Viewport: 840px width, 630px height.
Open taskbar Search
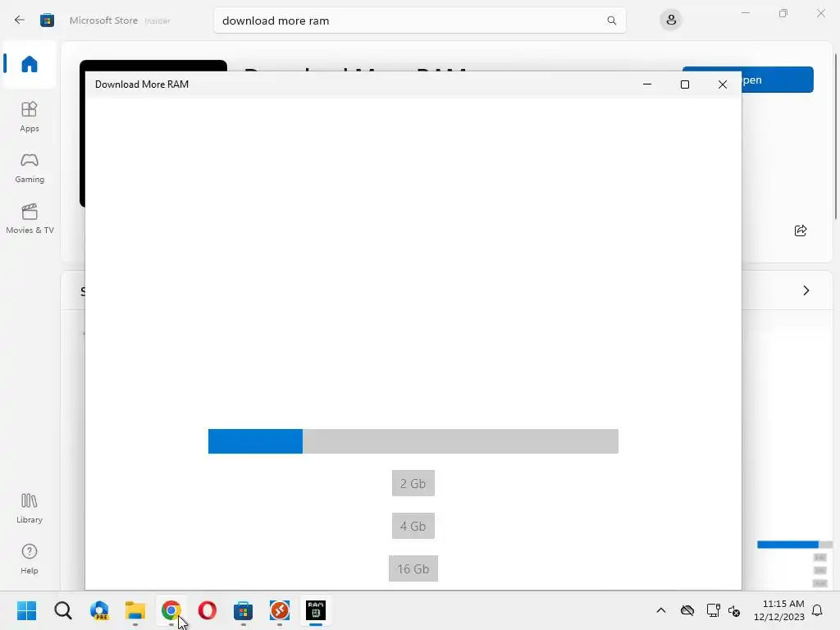(x=62, y=610)
